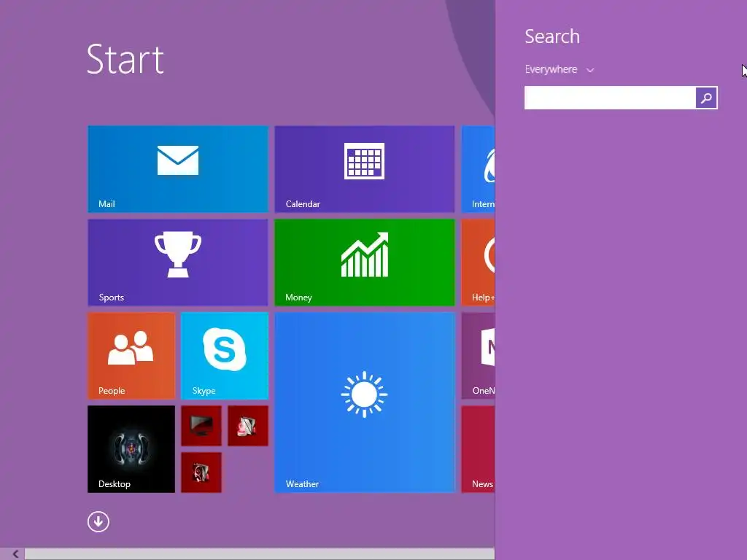Open the Help+Tips tile

479,262
